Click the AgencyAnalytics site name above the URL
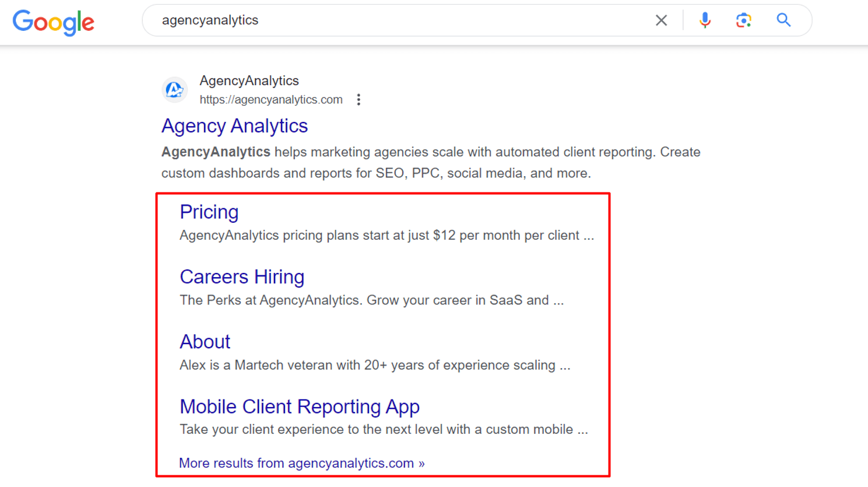Viewport: 868px width, 487px height. [249, 80]
